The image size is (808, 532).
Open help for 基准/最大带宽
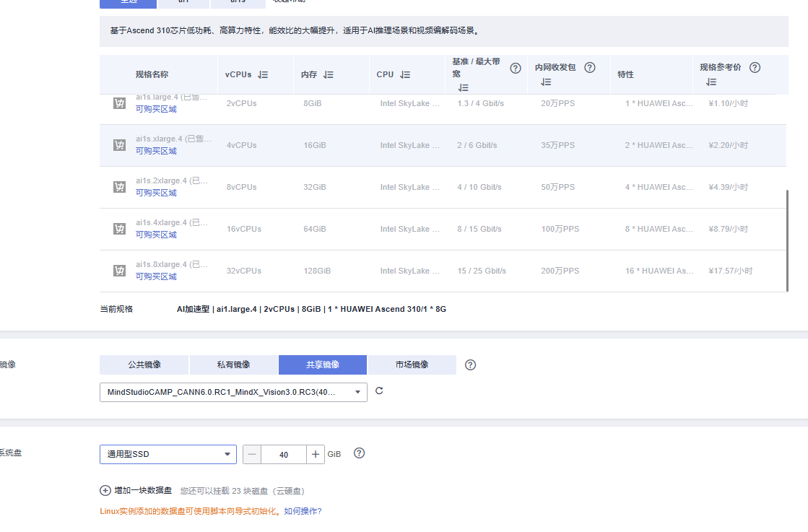point(516,68)
